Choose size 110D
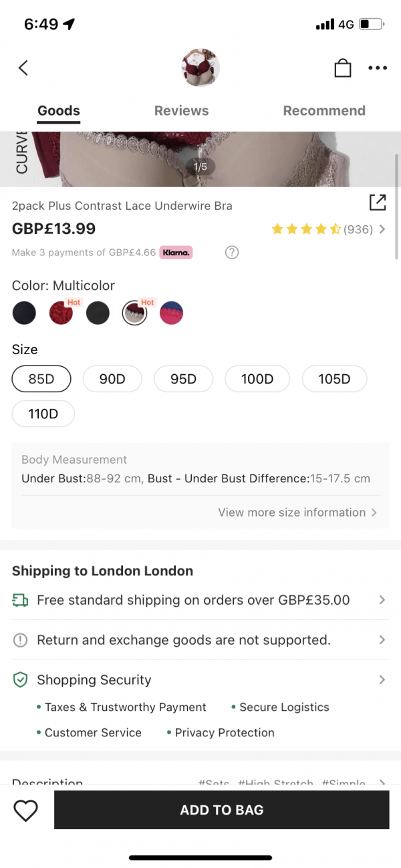The image size is (401, 868). coord(43,414)
